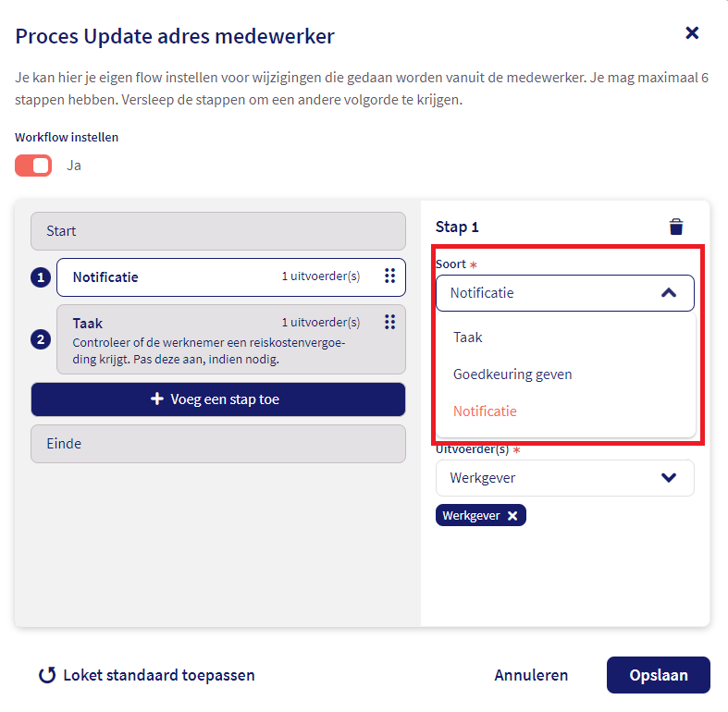
Task: Click the reset arrow icon beside Loket standaard
Action: pos(47,675)
